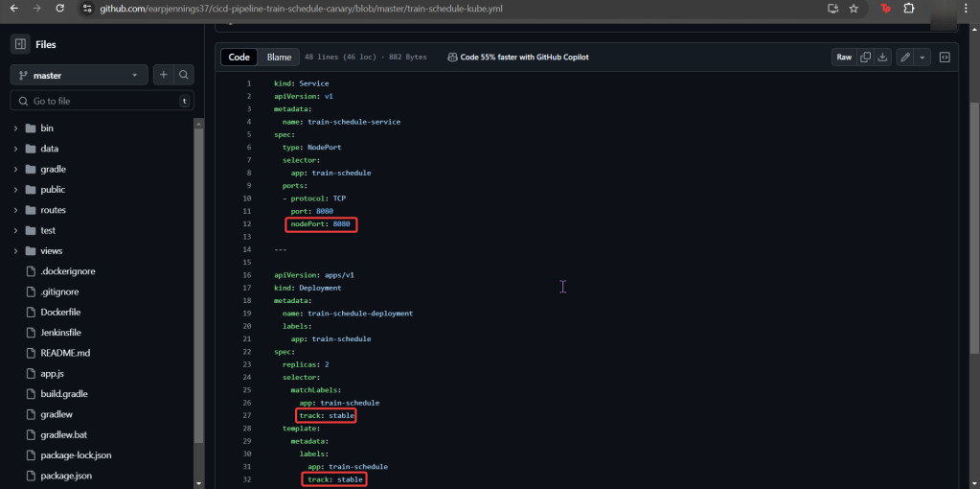Collapse the Files side panel

(20, 44)
